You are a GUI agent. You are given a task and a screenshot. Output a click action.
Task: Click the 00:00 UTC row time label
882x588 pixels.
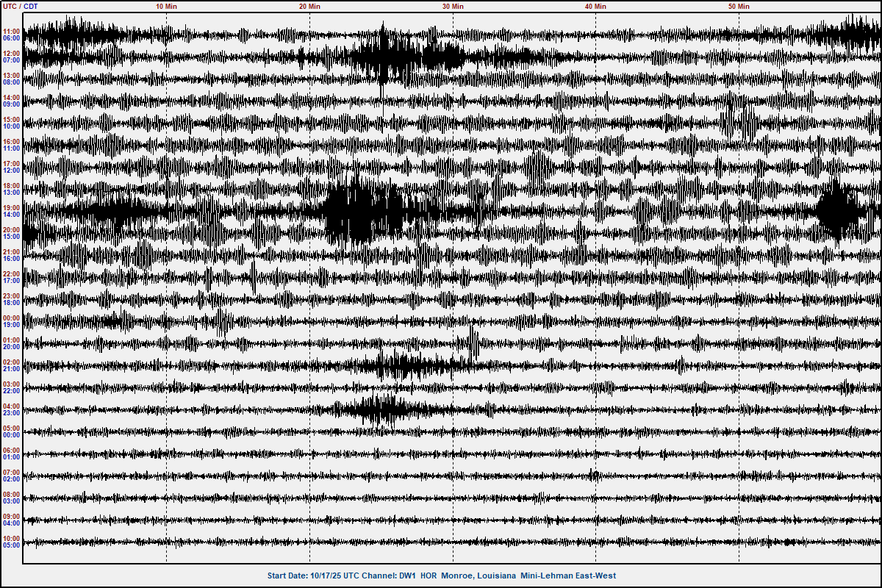(x=12, y=318)
